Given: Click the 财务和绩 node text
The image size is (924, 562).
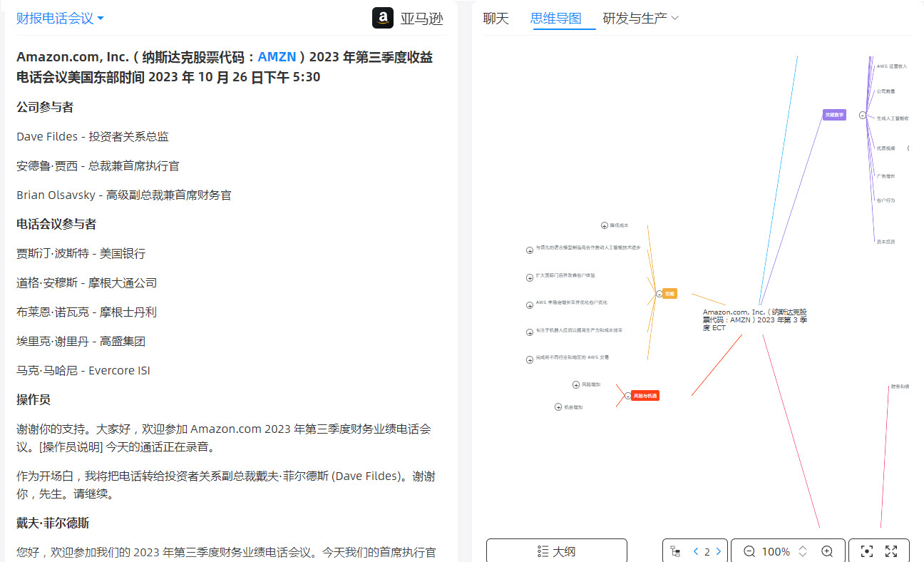Looking at the screenshot, I should click(900, 387).
